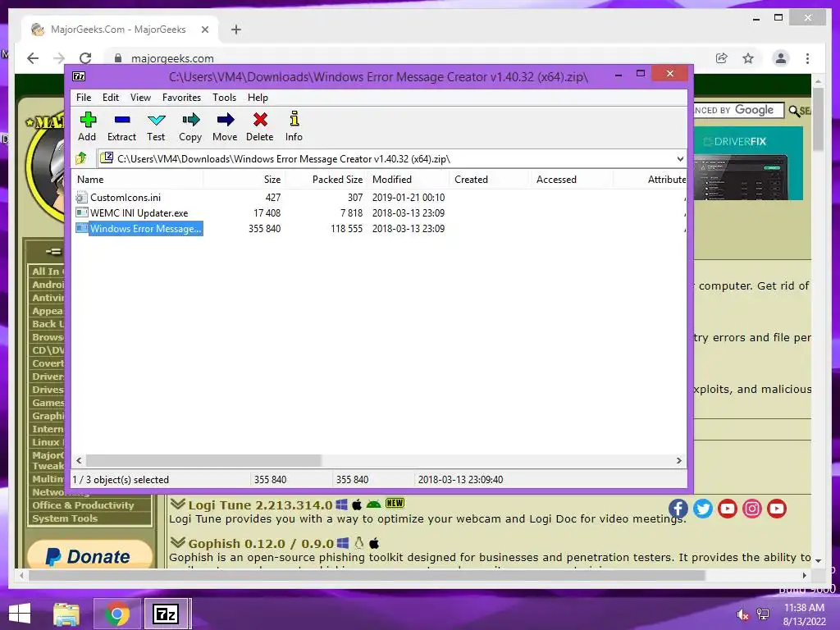This screenshot has width=840, height=630.
Task: Click the Google custom search box
Action: tap(739, 111)
